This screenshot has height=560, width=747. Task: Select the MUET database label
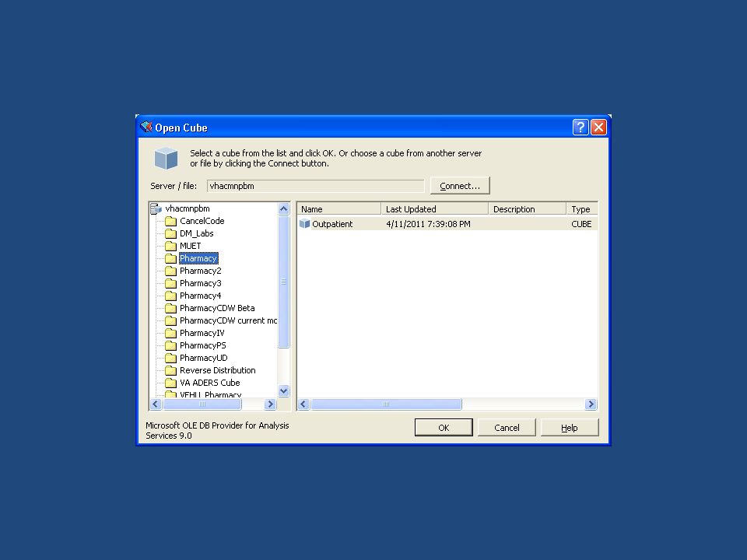[190, 246]
